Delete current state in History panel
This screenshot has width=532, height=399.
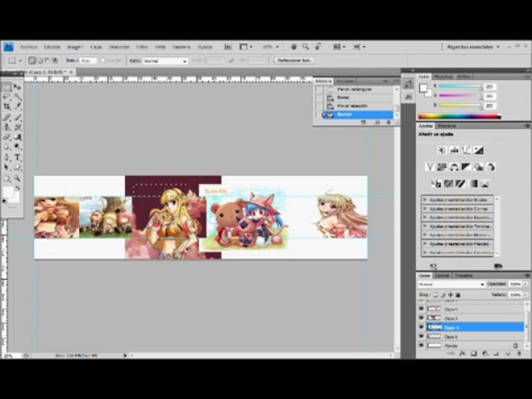[x=388, y=122]
